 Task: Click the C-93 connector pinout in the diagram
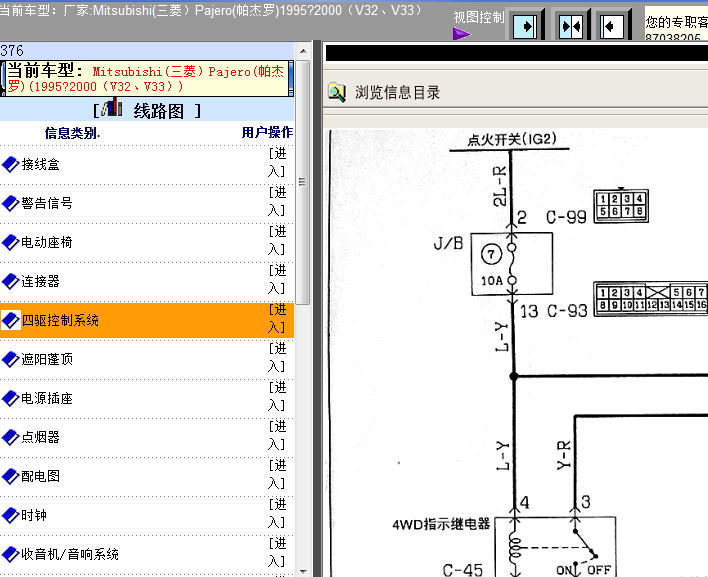[x=651, y=299]
